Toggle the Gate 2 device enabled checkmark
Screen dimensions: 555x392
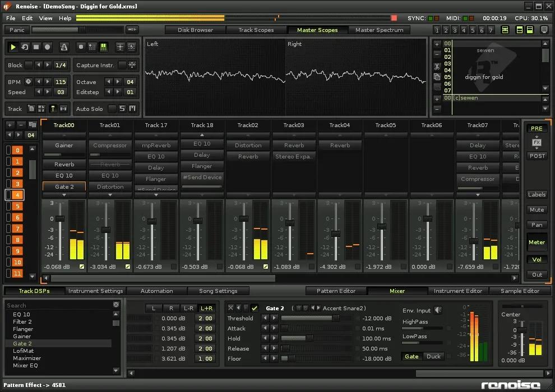click(x=255, y=308)
